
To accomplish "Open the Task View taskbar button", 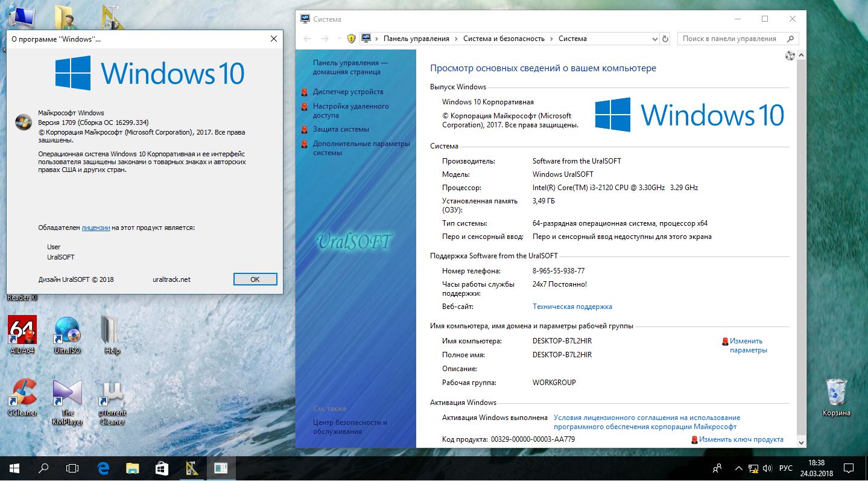I will 72,468.
